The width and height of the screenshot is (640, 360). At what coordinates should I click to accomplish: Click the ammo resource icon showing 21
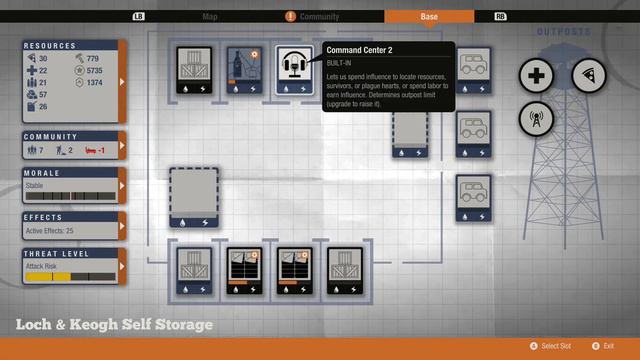(x=32, y=82)
